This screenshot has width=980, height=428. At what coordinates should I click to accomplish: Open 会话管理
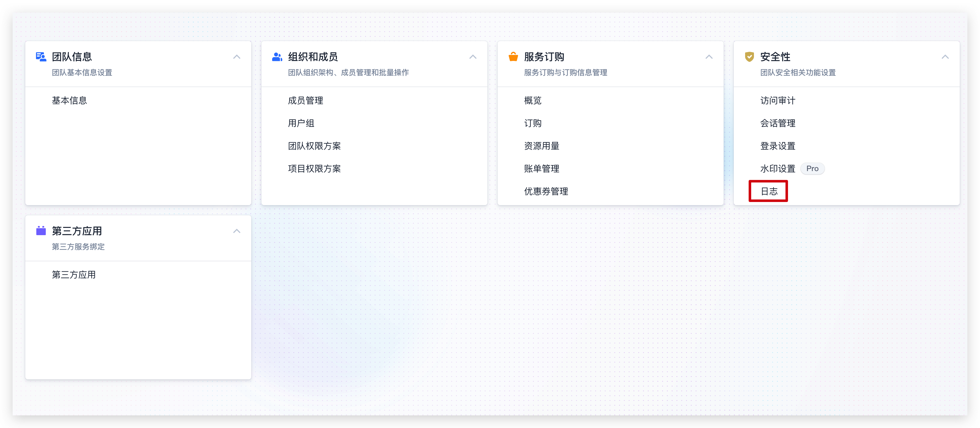pyautogui.click(x=778, y=123)
